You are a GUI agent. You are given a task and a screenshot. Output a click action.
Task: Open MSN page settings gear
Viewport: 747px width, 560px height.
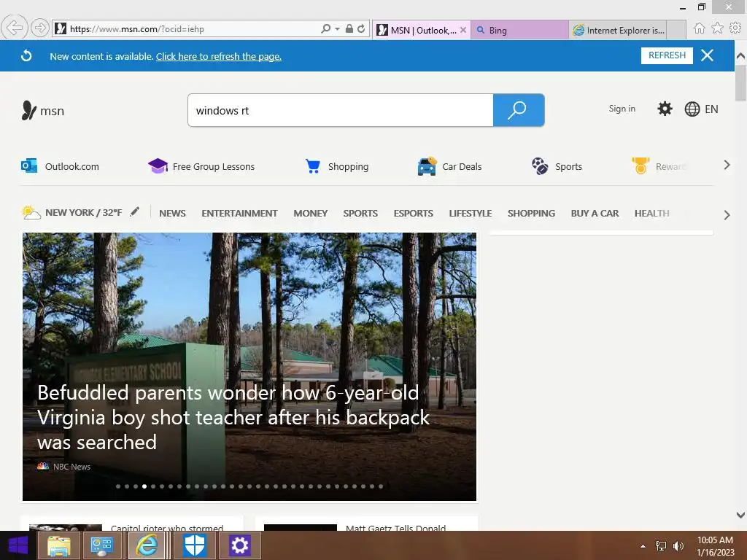coord(665,109)
